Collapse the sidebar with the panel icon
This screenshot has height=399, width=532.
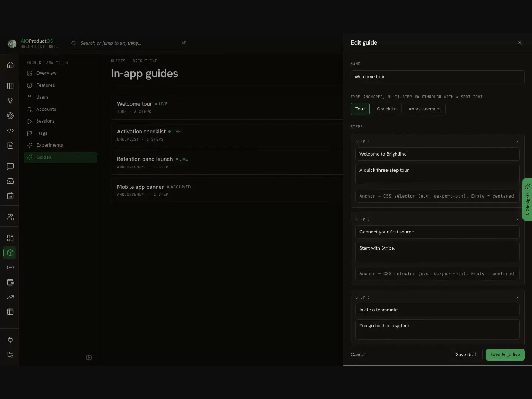89,358
